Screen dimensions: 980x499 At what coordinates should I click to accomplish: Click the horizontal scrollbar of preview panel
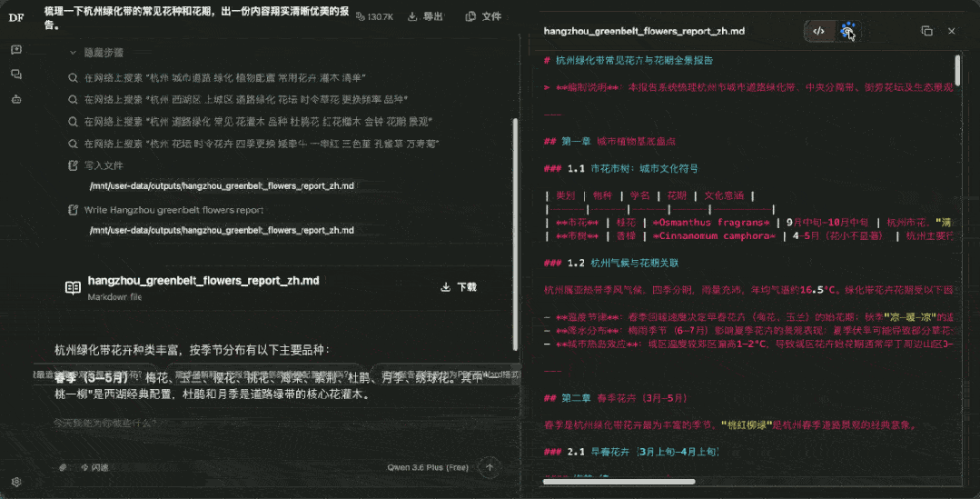[x=619, y=482]
